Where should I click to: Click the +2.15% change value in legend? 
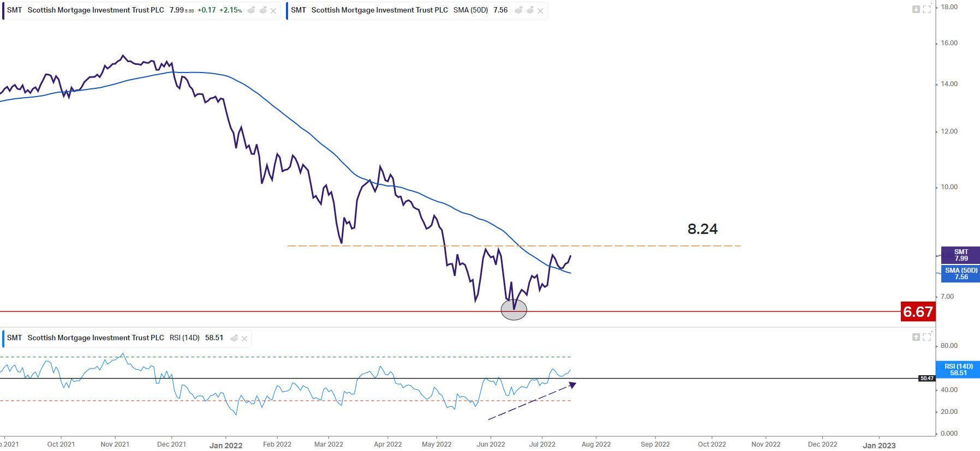click(231, 10)
